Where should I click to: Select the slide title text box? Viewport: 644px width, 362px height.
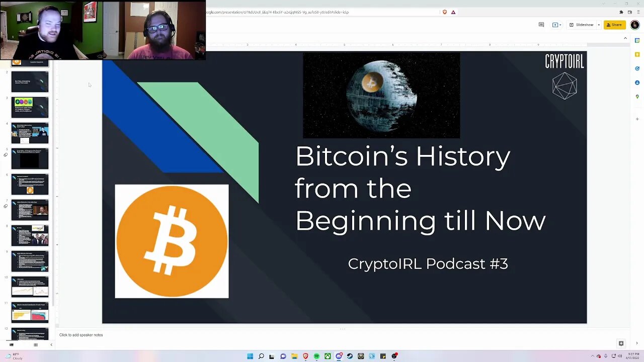coord(420,188)
